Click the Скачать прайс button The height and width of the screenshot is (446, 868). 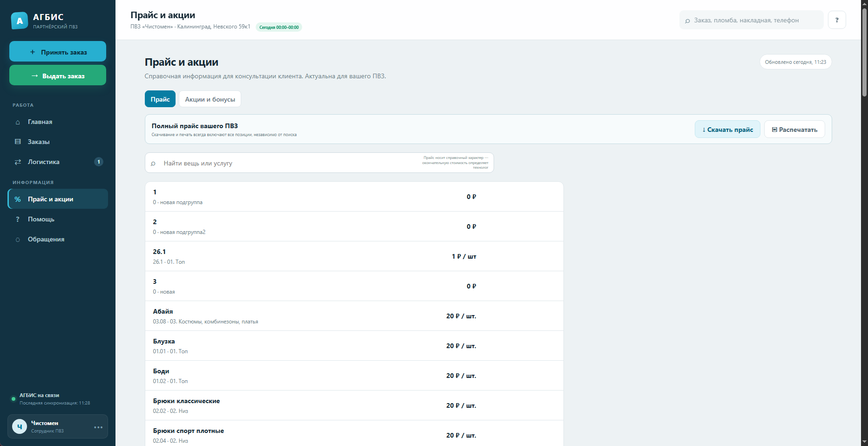point(727,129)
